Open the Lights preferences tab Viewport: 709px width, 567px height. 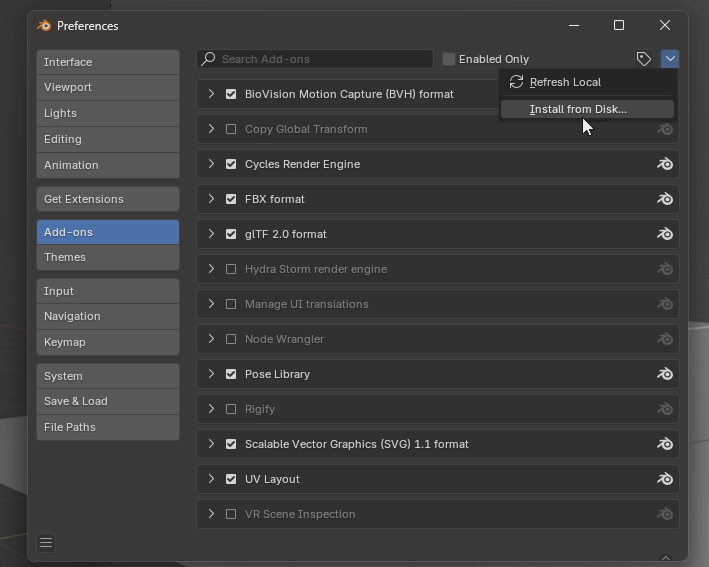pyautogui.click(x=108, y=113)
